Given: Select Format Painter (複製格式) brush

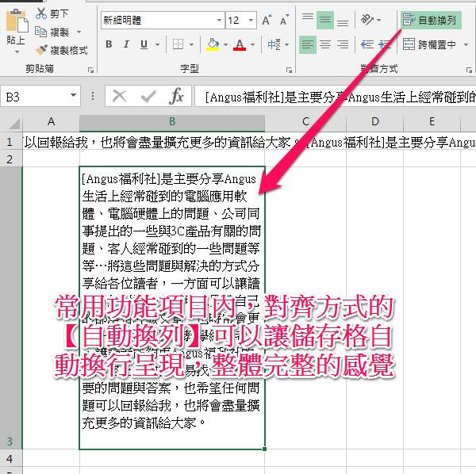Looking at the screenshot, I should click(x=61, y=50).
